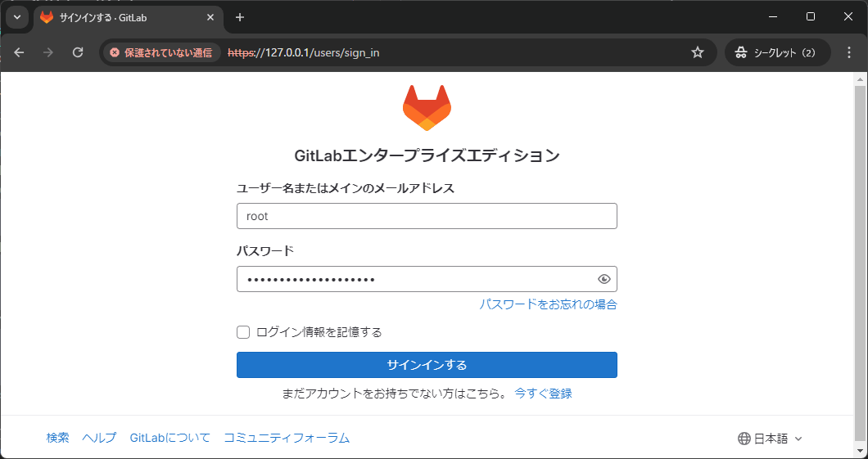Click まだアカウントをお持ちでない方はこちら text
This screenshot has width=868, height=459.
click(395, 394)
